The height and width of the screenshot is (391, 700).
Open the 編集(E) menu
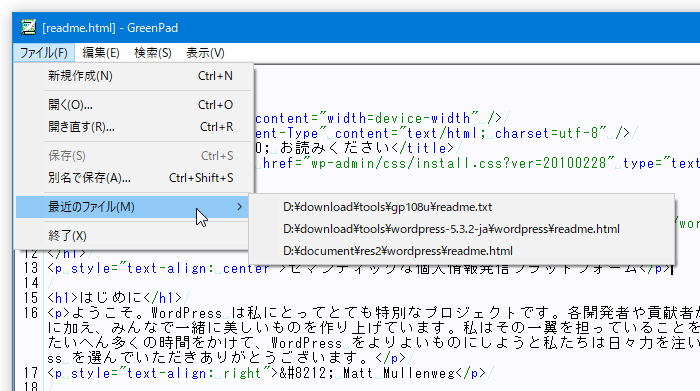[101, 53]
